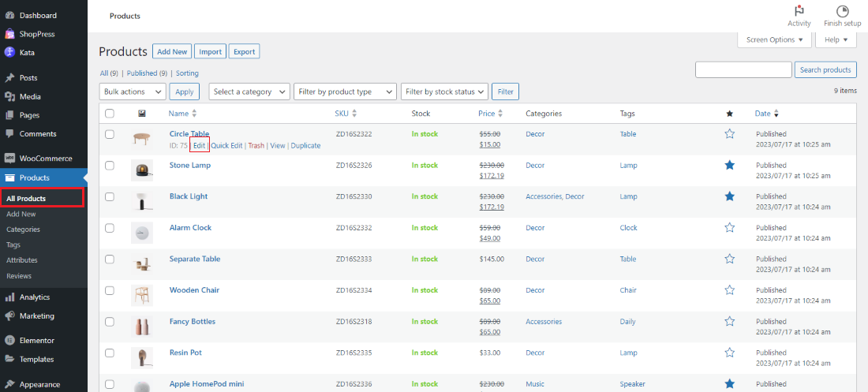Click the Analytics bar chart icon
The image size is (868, 392).
point(9,297)
